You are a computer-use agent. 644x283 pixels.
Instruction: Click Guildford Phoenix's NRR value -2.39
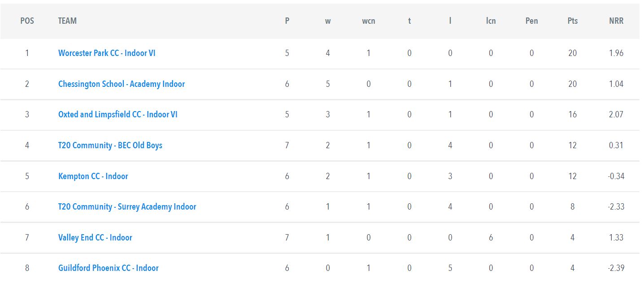click(616, 268)
